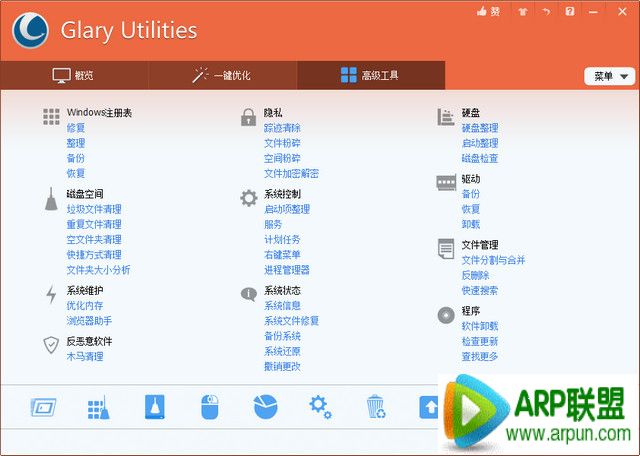Screen dimensions: 640x456
Task: Open disk cleaner icon (broom on drive)
Action: pos(155,407)
